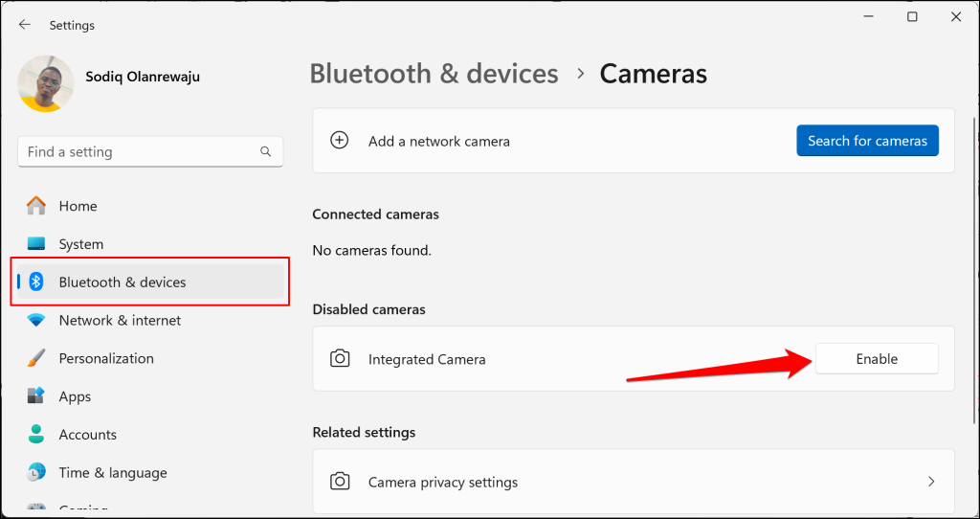Expand Camera privacy settings chevron
This screenshot has height=519, width=980.
(x=931, y=482)
